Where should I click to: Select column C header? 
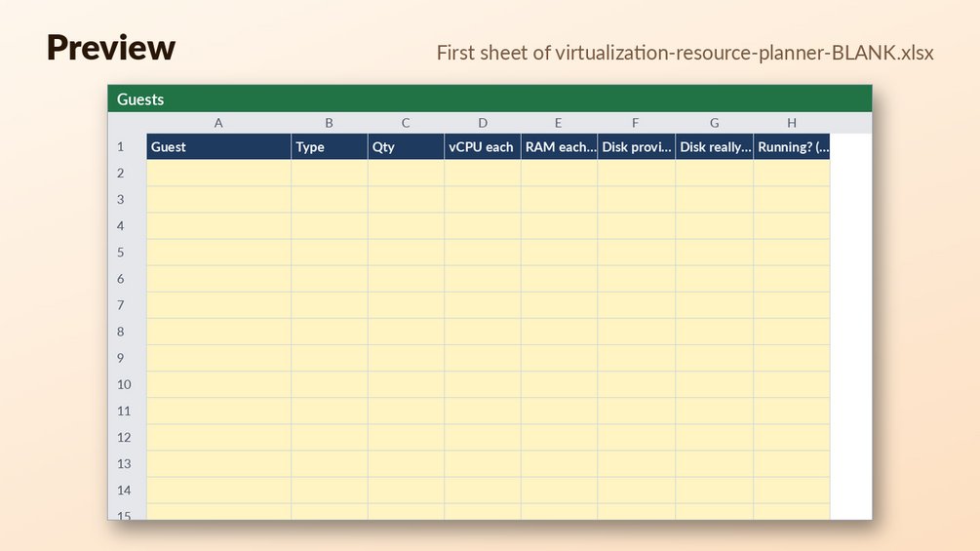[406, 123]
